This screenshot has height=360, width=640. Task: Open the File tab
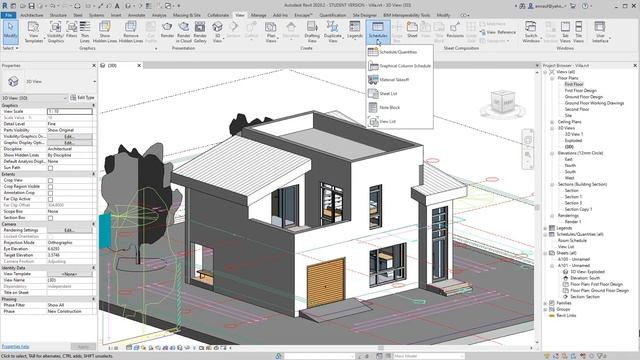[x=8, y=15]
